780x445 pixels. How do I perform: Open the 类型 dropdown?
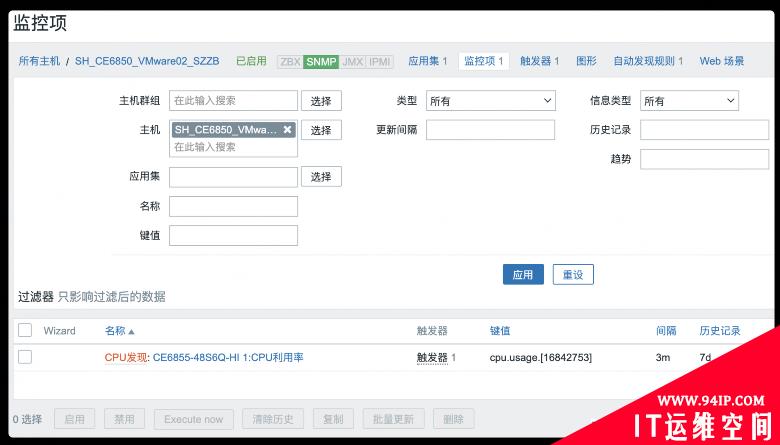click(490, 101)
